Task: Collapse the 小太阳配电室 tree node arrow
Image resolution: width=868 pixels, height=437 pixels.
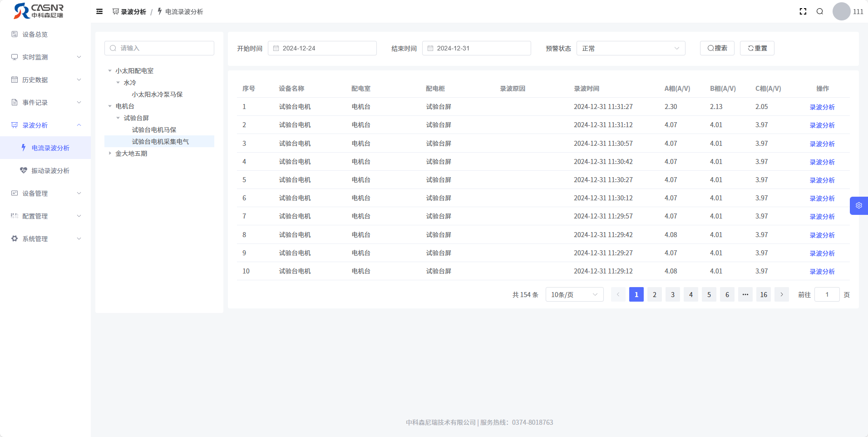Action: click(110, 70)
